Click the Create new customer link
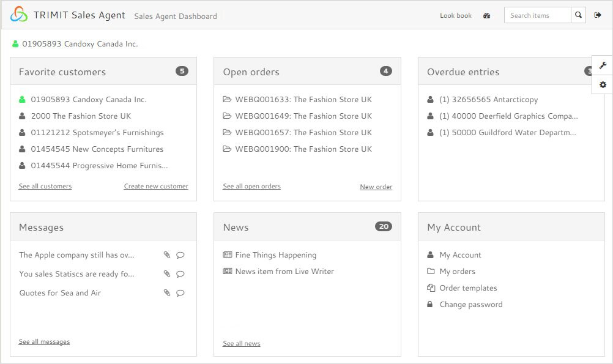613x364 pixels. tap(156, 186)
